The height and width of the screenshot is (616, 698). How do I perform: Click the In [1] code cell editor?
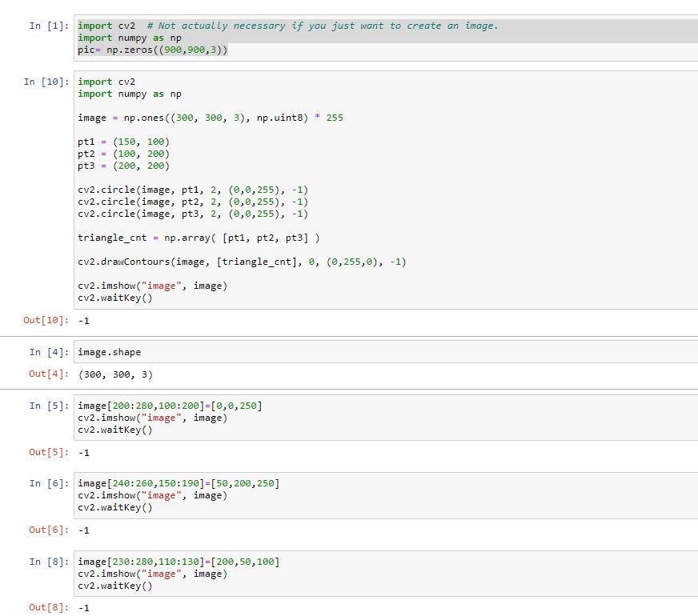click(386, 38)
